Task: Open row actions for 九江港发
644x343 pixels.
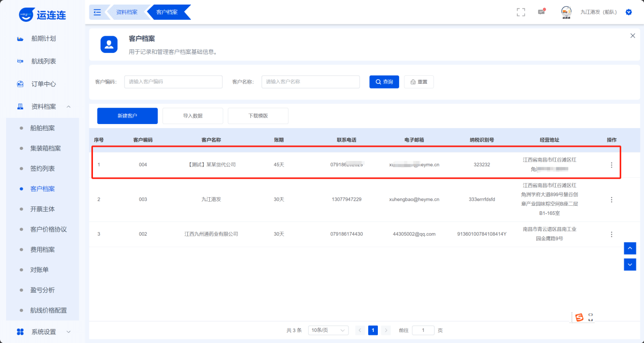Action: click(611, 200)
